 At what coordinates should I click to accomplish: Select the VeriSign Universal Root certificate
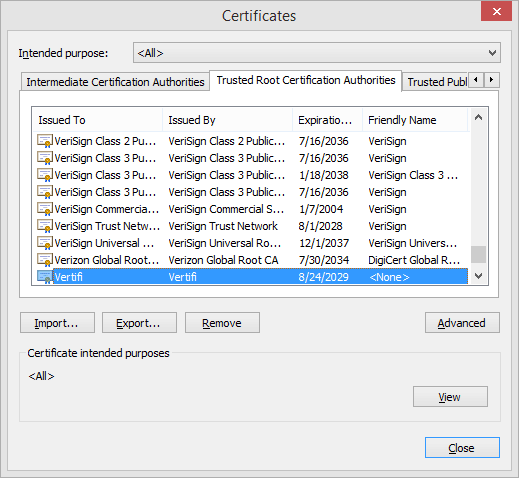(x=252, y=243)
